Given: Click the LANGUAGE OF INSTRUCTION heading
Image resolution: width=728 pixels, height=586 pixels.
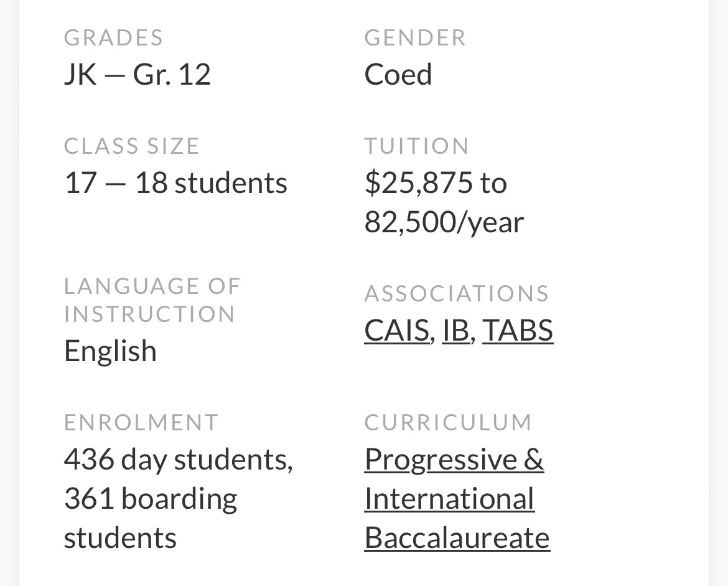Looking at the screenshot, I should point(152,300).
